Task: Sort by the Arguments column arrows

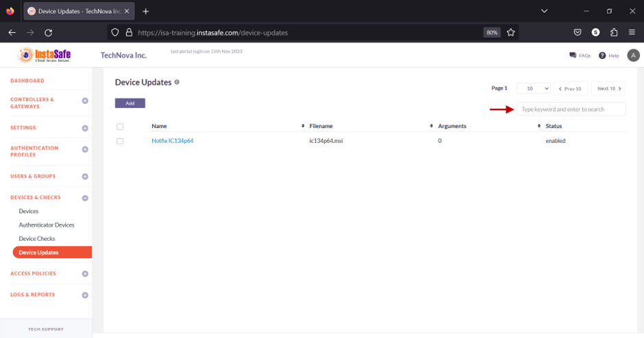Action: [539, 126]
